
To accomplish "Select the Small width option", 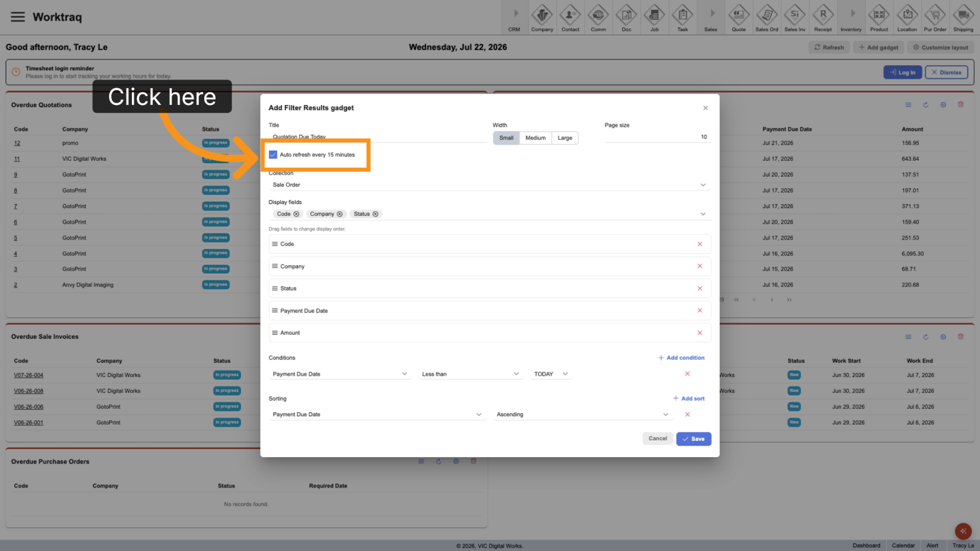I will pyautogui.click(x=506, y=138).
